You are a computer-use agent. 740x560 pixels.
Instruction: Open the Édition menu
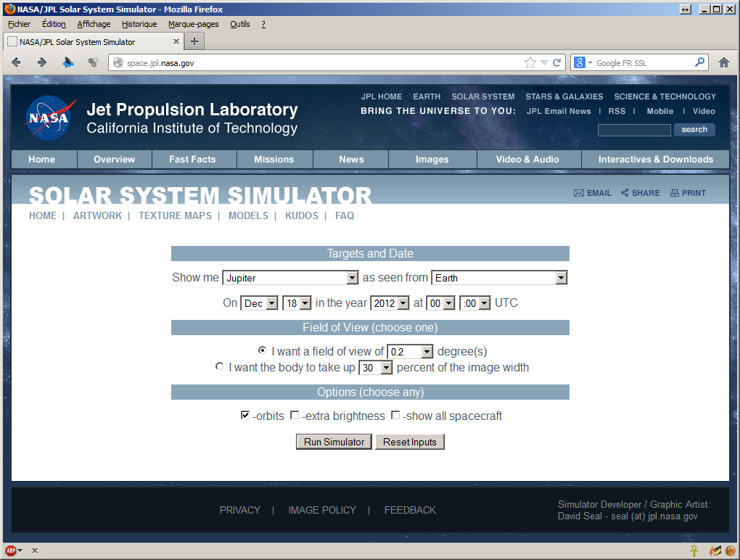(x=54, y=24)
